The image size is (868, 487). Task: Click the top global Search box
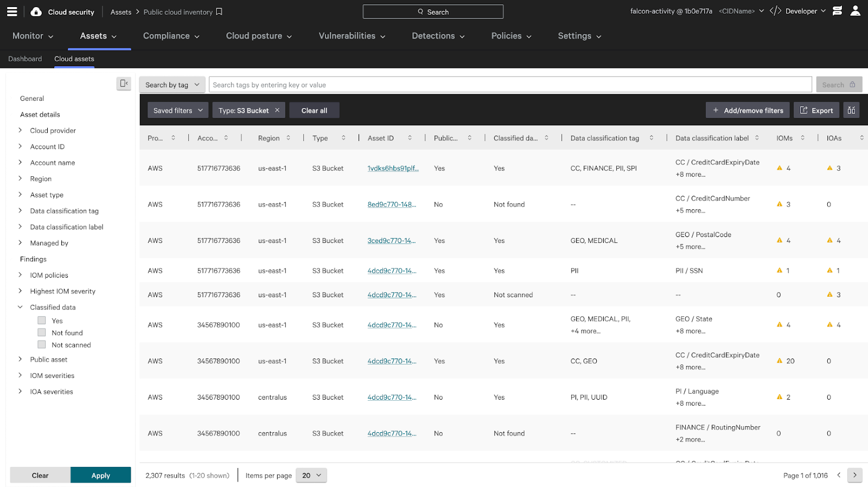[x=433, y=11]
